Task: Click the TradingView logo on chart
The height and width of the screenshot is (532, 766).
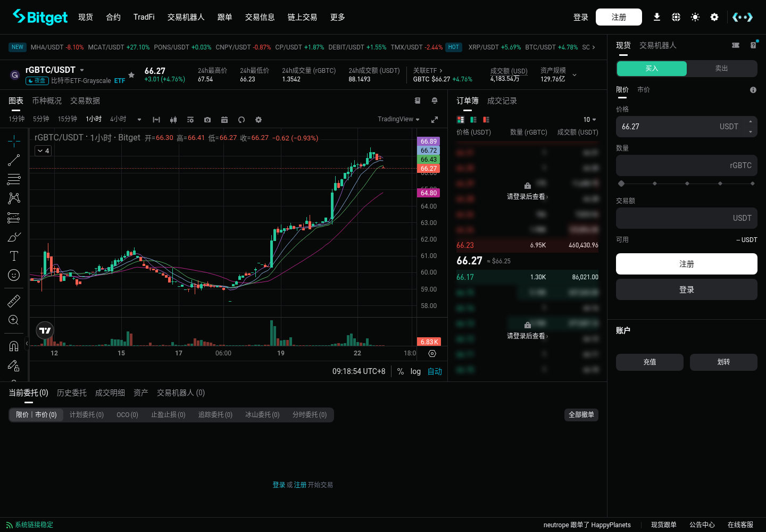Action: (45, 330)
